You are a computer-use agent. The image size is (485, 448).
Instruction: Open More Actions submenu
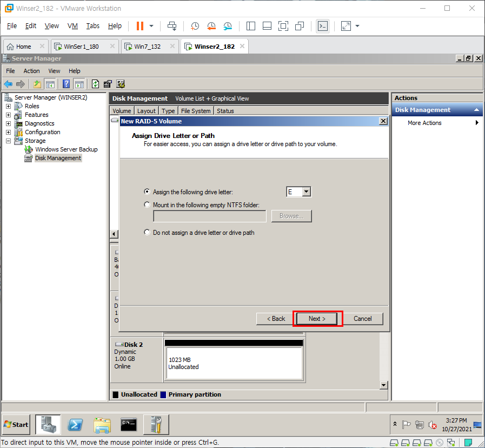click(424, 123)
